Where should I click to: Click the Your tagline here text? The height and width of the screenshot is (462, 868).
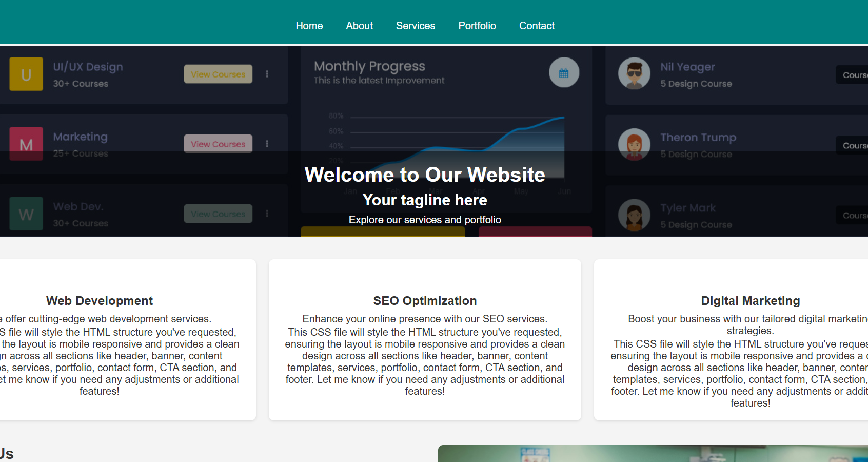[x=425, y=200]
